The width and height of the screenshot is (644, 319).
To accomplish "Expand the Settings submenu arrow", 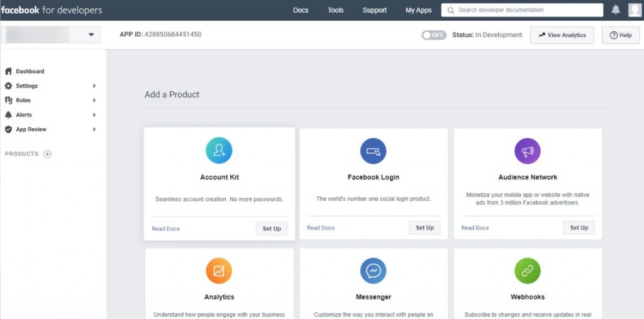I will click(94, 86).
